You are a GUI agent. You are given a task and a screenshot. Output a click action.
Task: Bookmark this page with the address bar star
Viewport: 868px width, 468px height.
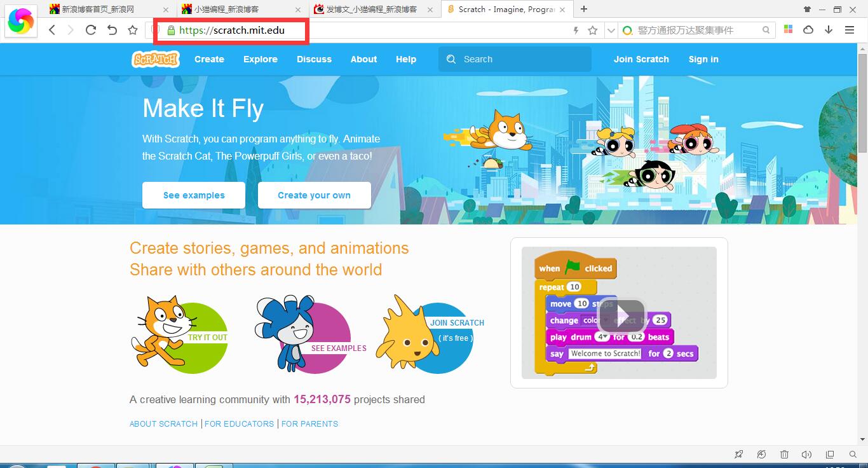(593, 30)
